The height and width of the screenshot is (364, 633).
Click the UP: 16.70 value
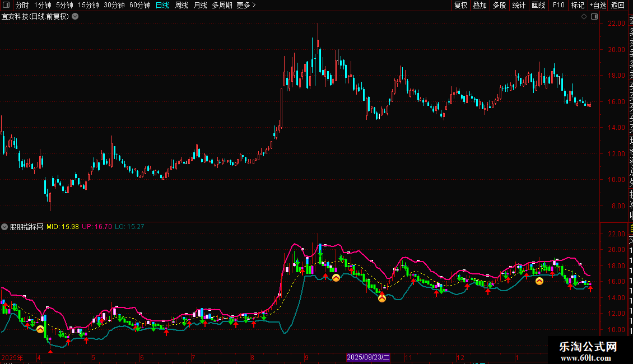(x=97, y=227)
